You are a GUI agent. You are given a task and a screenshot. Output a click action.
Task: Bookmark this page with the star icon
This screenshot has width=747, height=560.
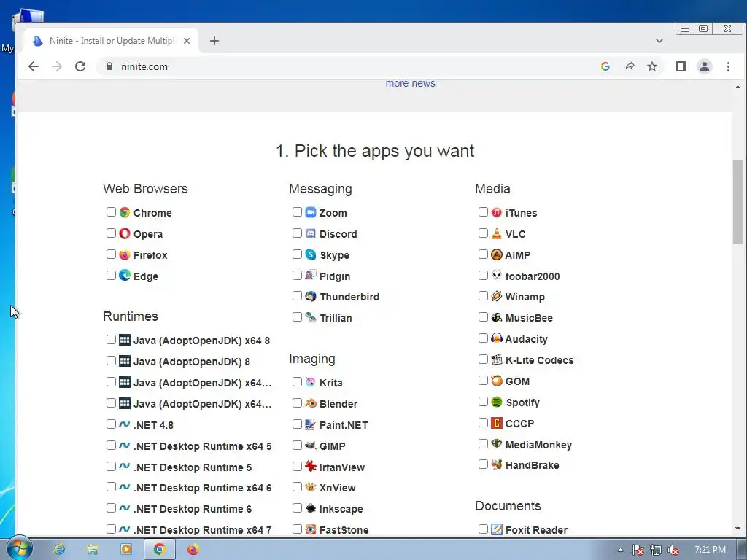[x=652, y=66]
